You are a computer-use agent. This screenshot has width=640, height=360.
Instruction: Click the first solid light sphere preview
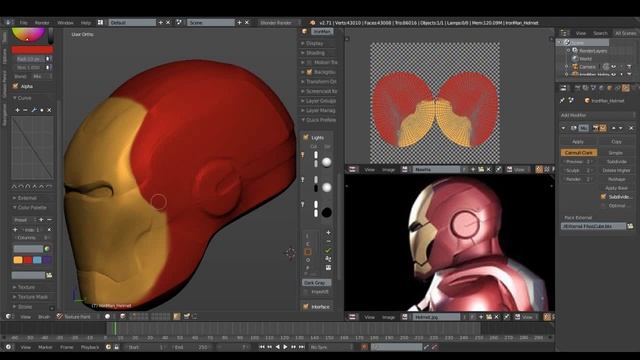coord(327,162)
